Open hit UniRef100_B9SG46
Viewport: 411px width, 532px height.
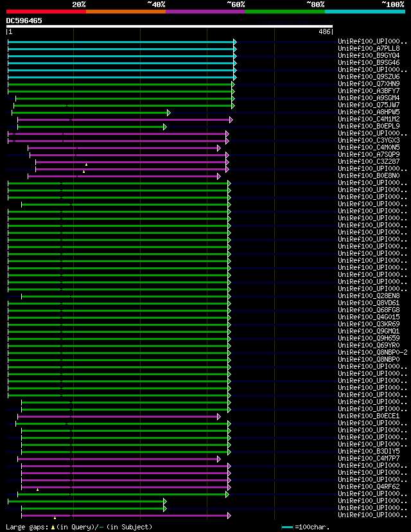(369, 63)
